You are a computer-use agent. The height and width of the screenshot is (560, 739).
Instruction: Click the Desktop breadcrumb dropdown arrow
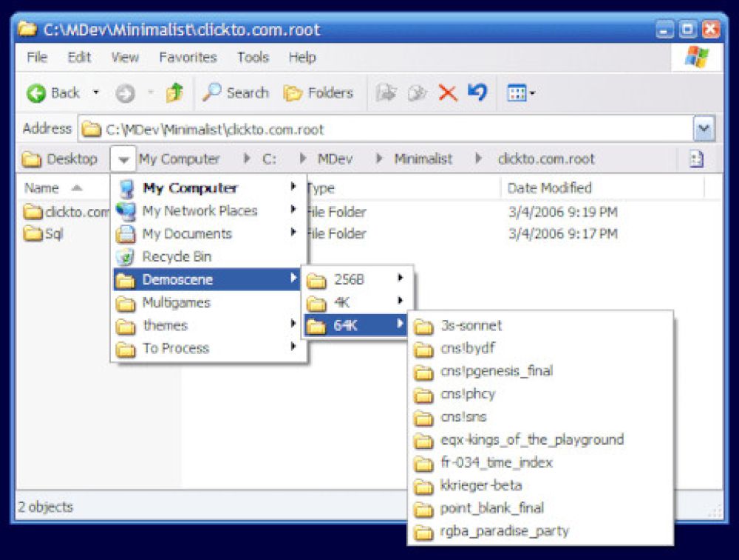coord(123,159)
